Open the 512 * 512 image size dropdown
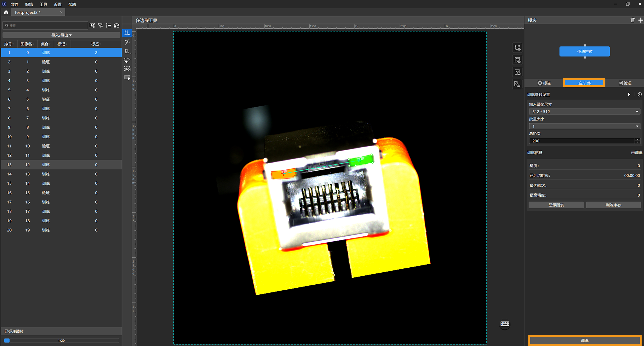The width and height of the screenshot is (644, 346). pyautogui.click(x=584, y=112)
